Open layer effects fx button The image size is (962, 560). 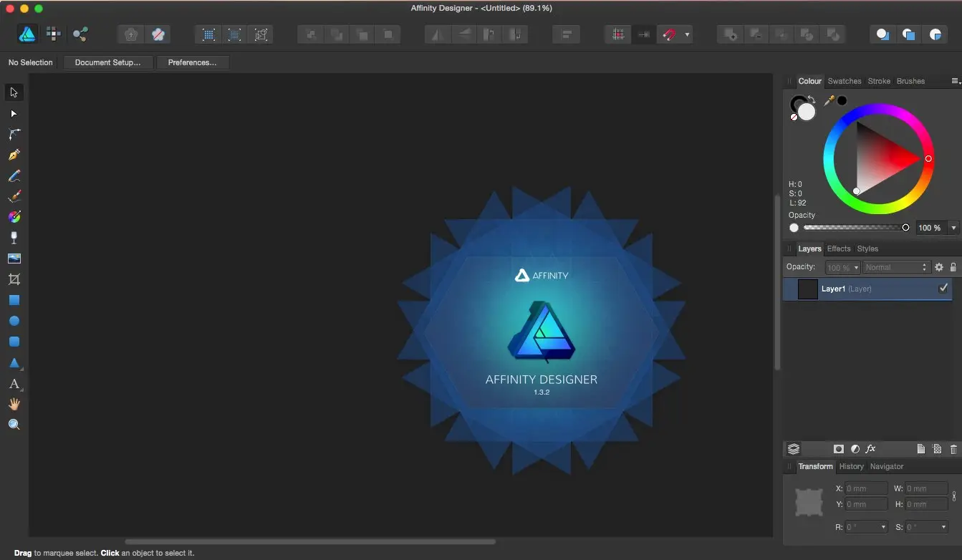coord(871,449)
